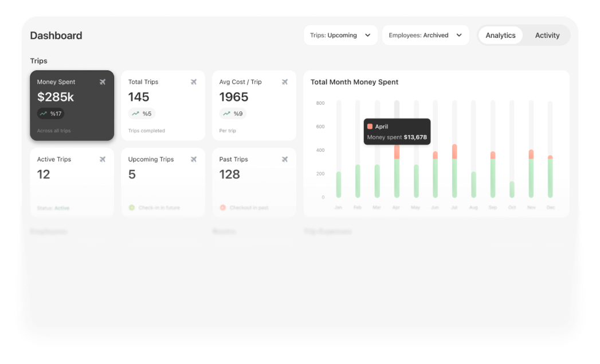Select the Analytics tab
Screen dimensions: 600x364
(x=500, y=35)
